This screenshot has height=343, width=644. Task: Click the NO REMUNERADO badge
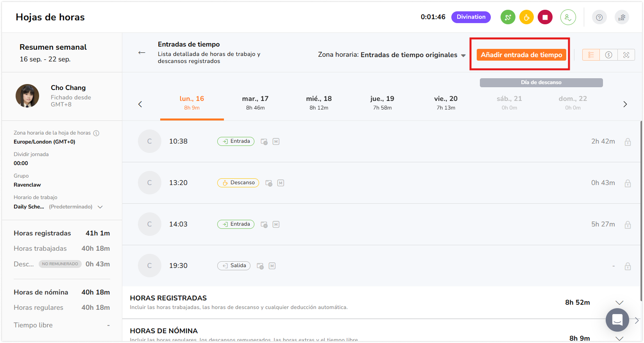(x=60, y=264)
